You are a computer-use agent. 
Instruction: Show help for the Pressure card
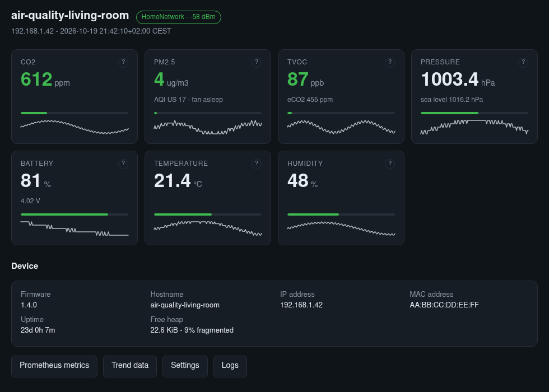[x=523, y=62]
